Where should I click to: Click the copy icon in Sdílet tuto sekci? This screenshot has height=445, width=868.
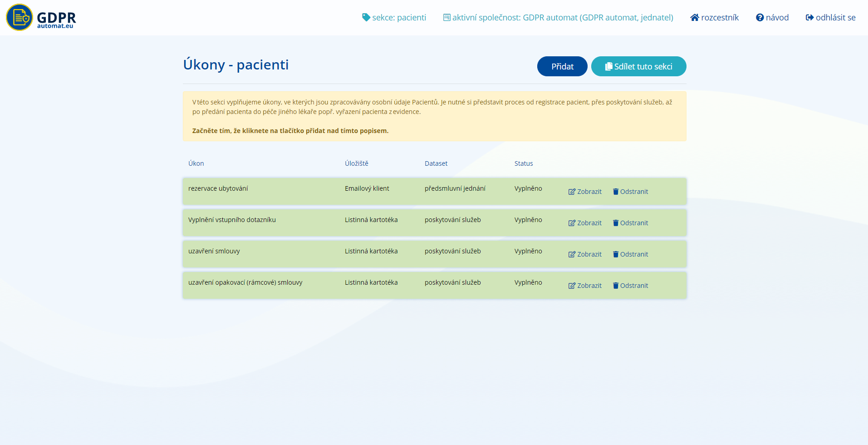[x=609, y=66]
